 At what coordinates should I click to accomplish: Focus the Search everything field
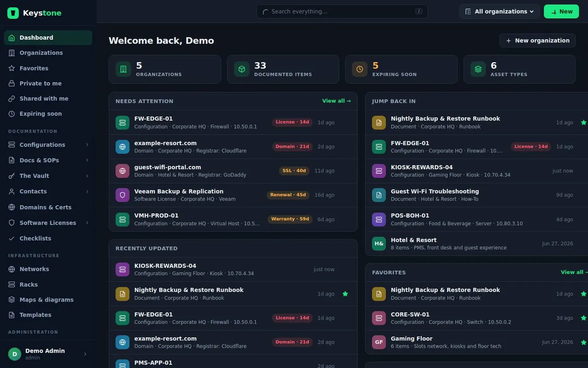point(342,11)
